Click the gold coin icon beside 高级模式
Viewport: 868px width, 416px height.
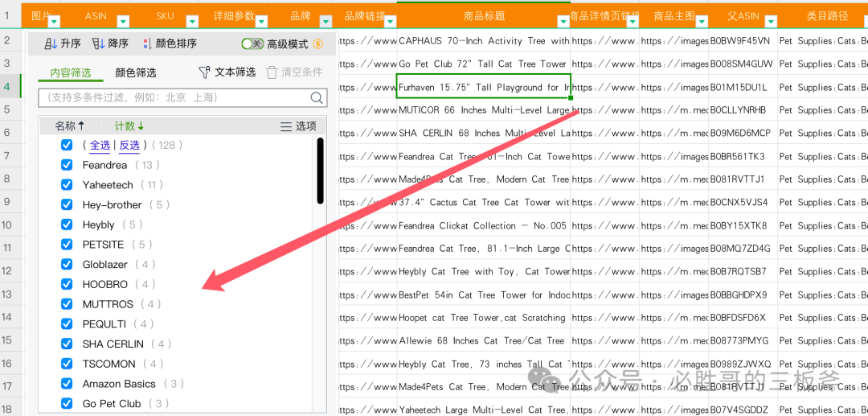pos(317,43)
